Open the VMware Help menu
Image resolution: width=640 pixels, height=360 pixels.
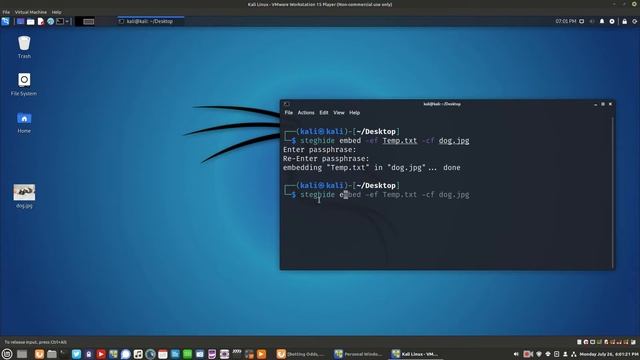56,12
